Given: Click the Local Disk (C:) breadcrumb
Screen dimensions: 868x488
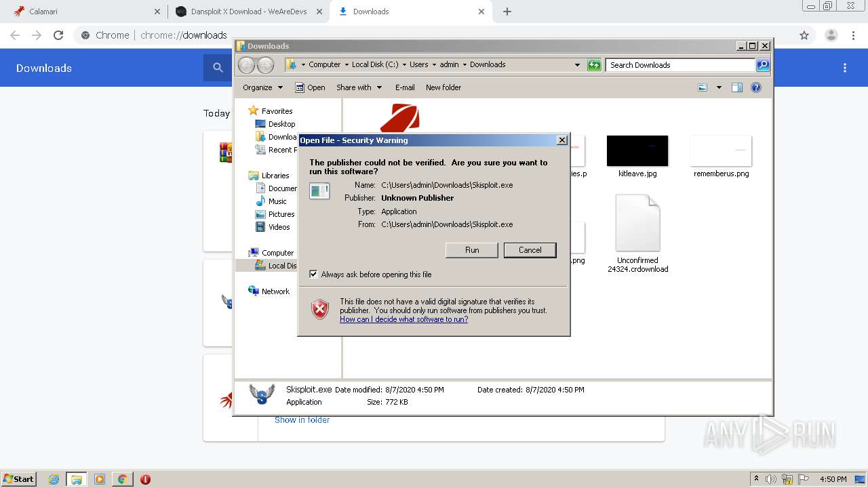Looking at the screenshot, I should pyautogui.click(x=375, y=65).
